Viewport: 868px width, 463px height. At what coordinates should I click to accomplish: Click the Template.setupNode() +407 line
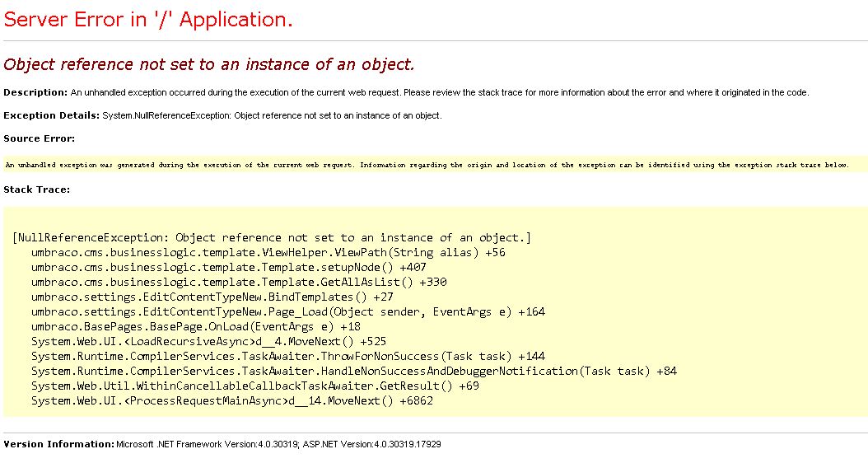click(228, 268)
